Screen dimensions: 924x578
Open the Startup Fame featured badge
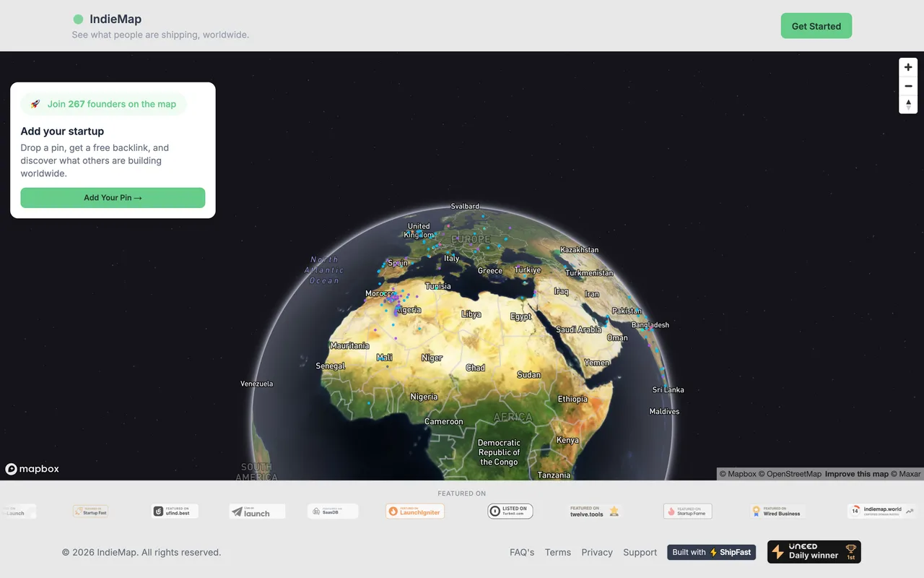(x=688, y=511)
